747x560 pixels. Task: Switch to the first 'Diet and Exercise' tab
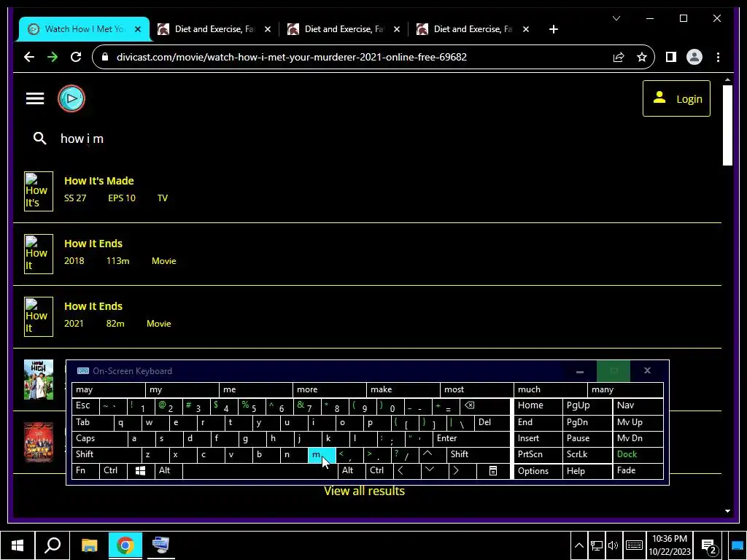click(214, 29)
